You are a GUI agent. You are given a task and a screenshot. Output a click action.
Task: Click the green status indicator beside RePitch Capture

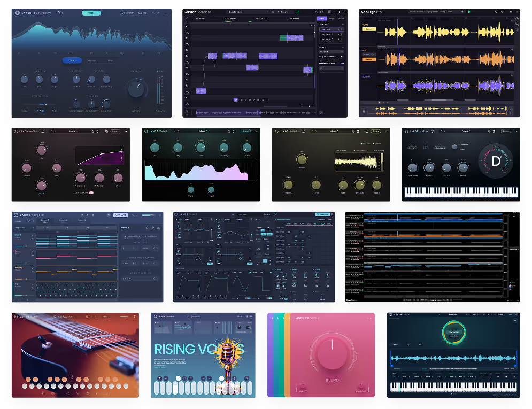[298, 12]
